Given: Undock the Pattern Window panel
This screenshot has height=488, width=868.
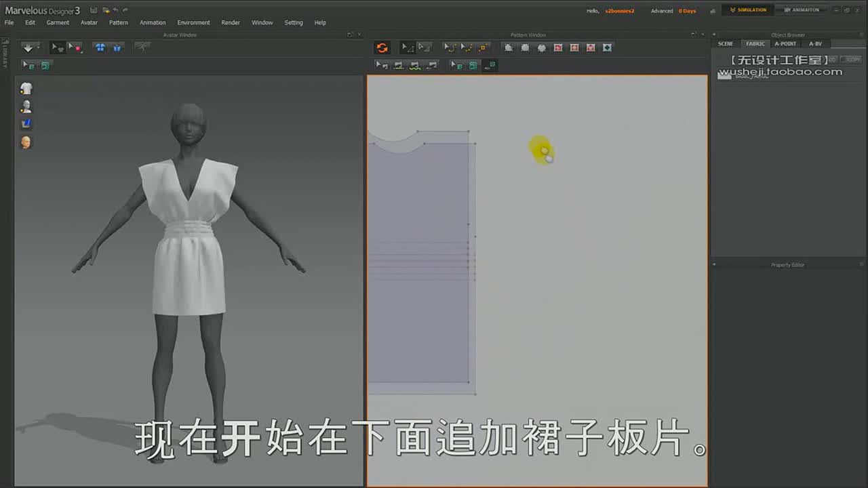Looking at the screenshot, I should 694,35.
